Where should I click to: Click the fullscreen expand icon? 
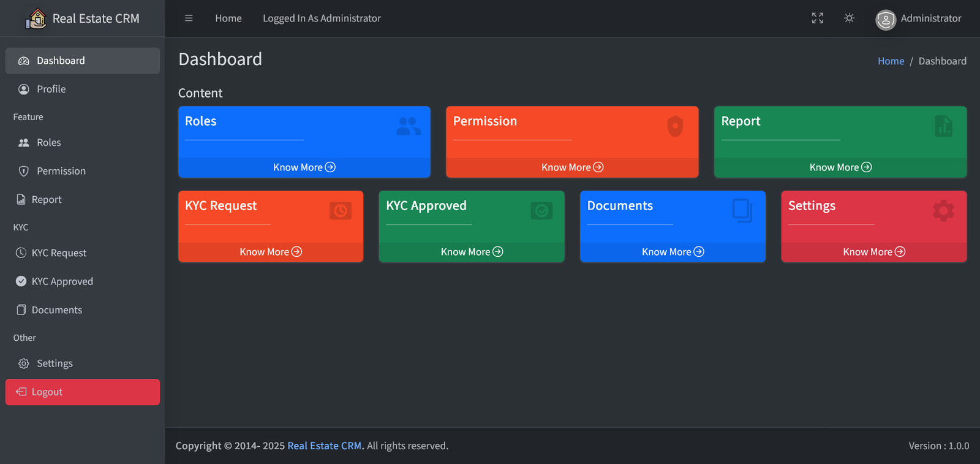[x=817, y=18]
